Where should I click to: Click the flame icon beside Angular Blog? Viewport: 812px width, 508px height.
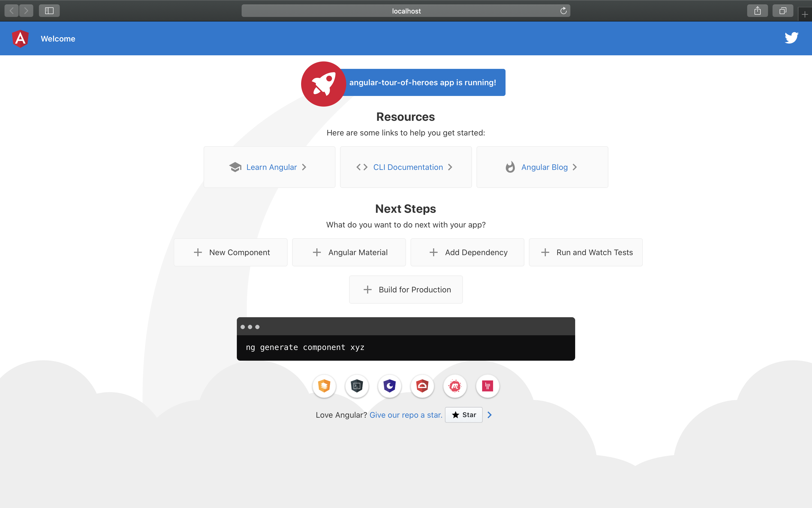coord(510,167)
